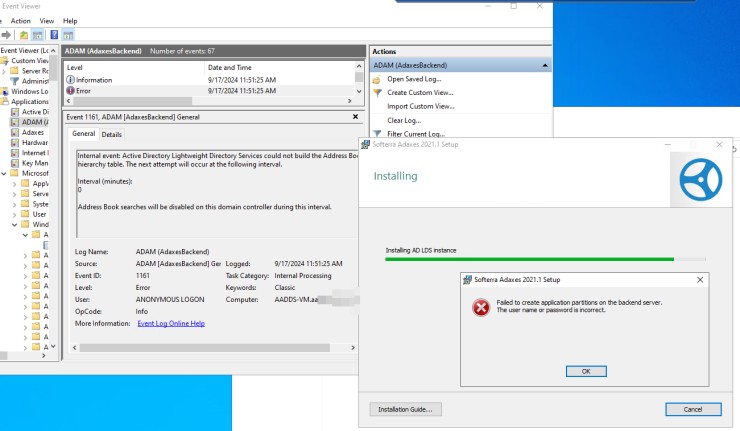Click the Adaxes steering wheel logo
Screen dimensions: 740x431
[700, 179]
